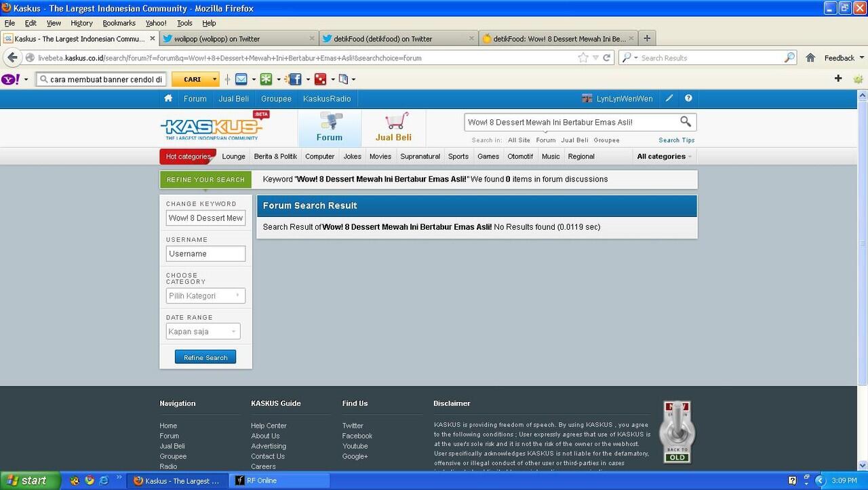The height and width of the screenshot is (490, 868).
Task: Flip the back to OLD switch
Action: point(677,432)
